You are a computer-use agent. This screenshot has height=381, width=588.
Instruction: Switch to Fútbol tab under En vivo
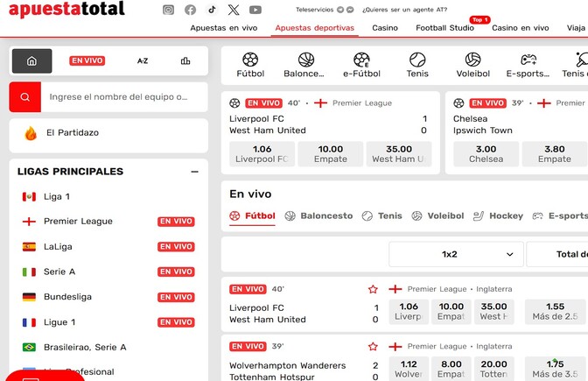[x=252, y=215]
